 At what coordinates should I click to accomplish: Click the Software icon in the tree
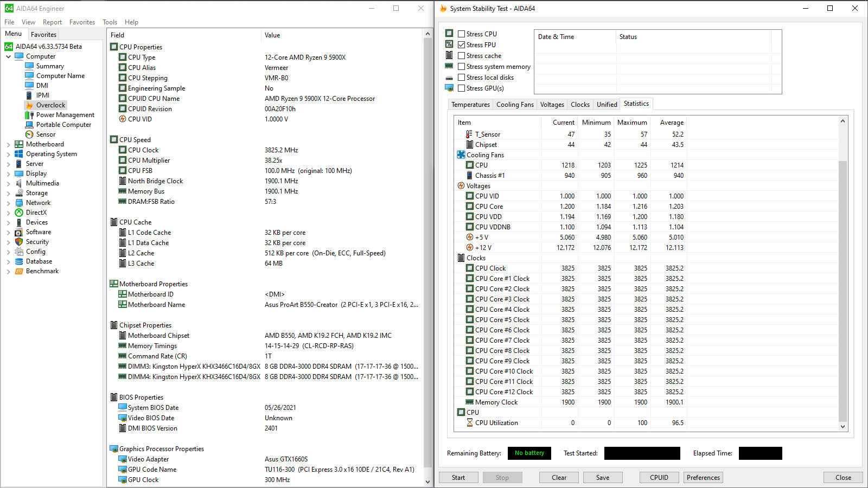point(19,232)
